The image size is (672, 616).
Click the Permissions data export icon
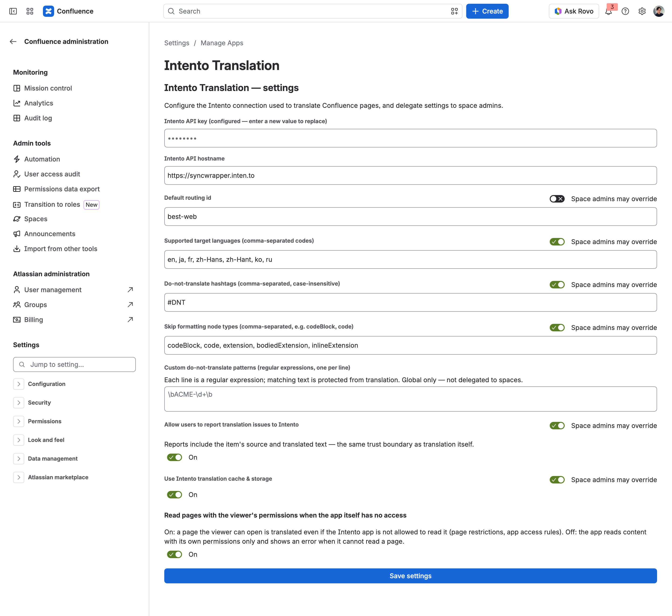17,189
